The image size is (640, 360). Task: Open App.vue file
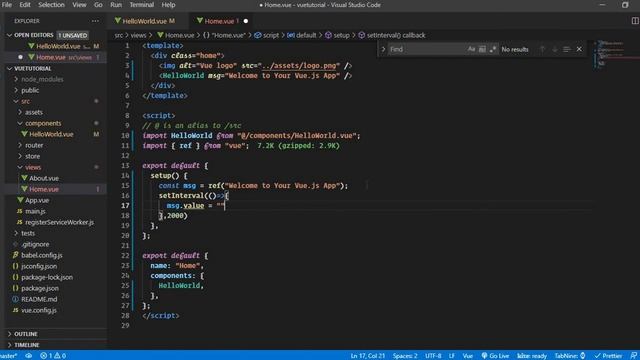coord(37,200)
